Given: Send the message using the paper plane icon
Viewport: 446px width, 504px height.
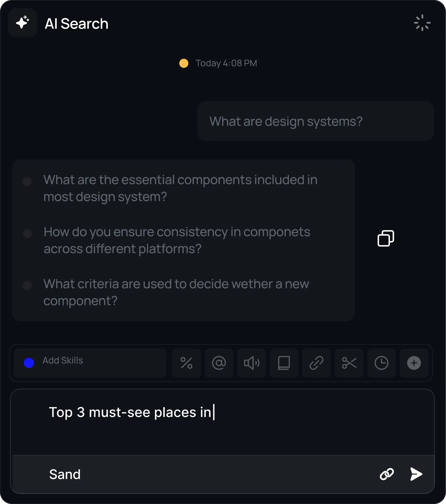Looking at the screenshot, I should point(415,474).
